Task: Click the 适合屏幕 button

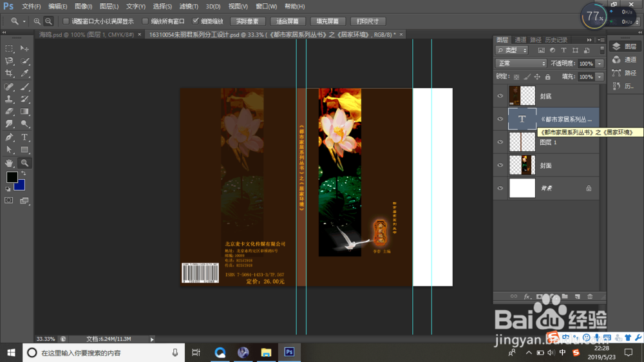Action: pyautogui.click(x=287, y=21)
